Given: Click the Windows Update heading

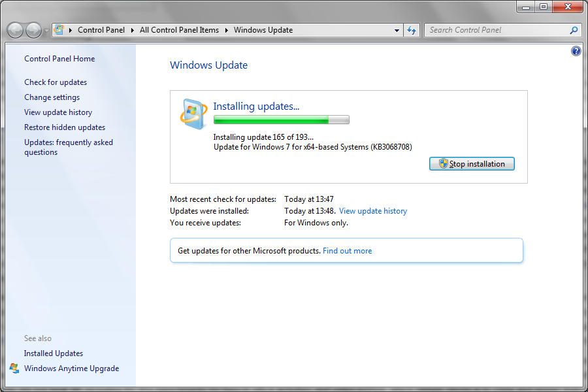Looking at the screenshot, I should (209, 65).
